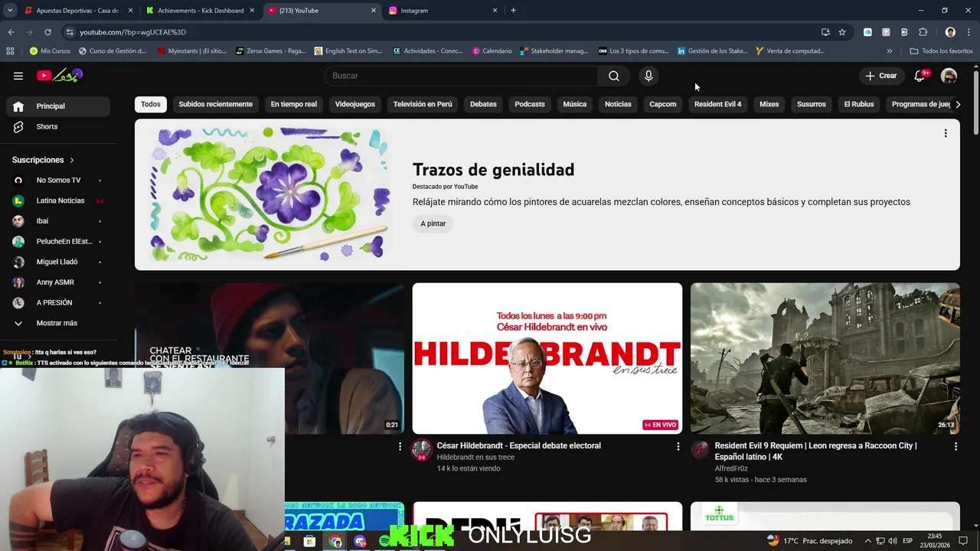
Task: Open the Calendario bookmark
Action: pyautogui.click(x=492, y=51)
